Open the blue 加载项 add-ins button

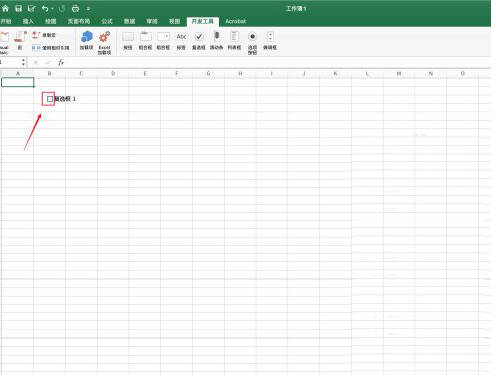[87, 41]
